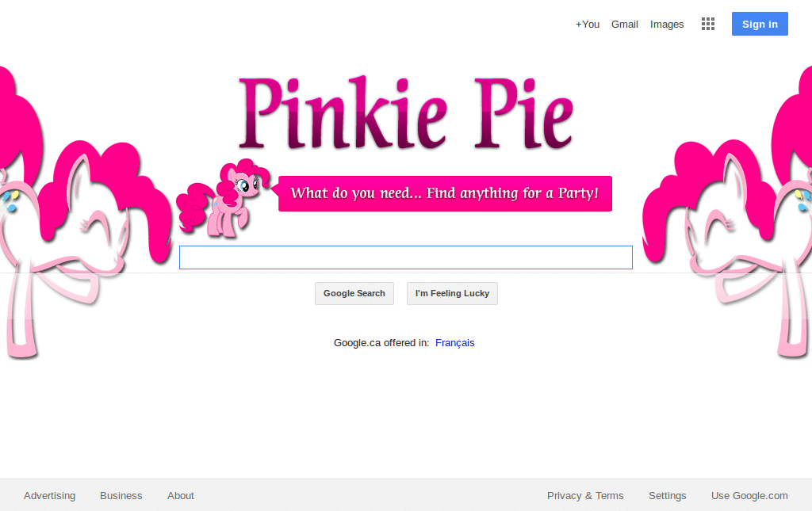Open the Business footer link

(121, 495)
